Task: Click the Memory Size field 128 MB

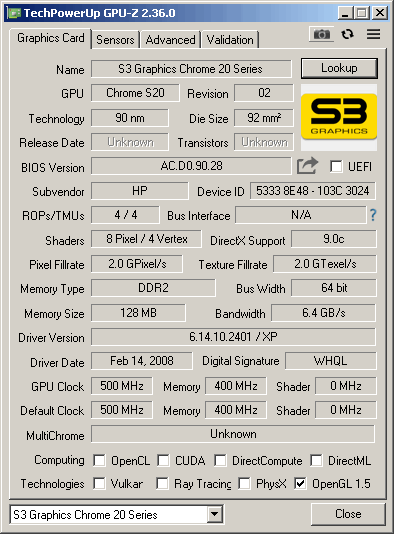Action: [138, 313]
